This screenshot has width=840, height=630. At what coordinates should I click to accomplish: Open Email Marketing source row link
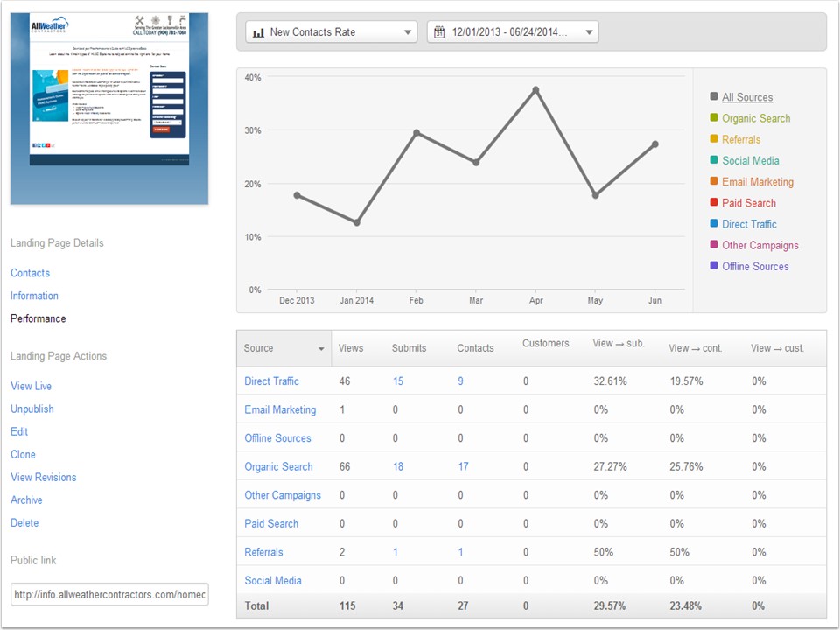click(280, 409)
